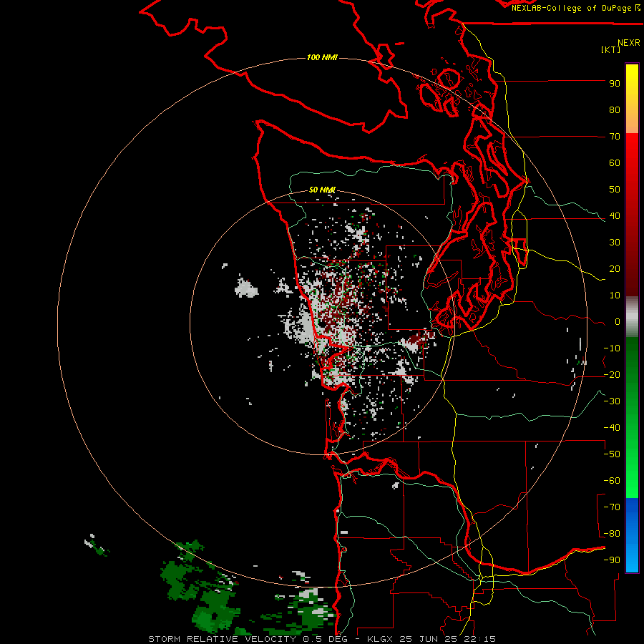Select the 40 value on velocity scale
This screenshot has width=644, height=644.
pos(615,216)
